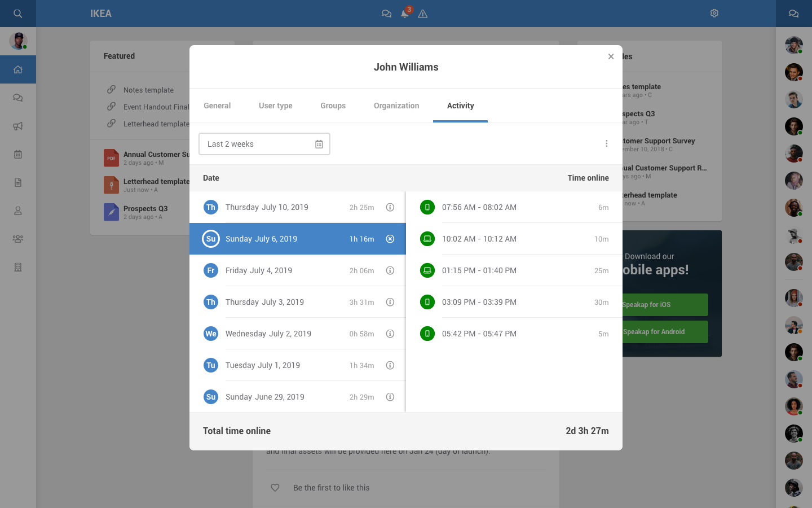
Task: Click the Speakap for iOS button
Action: pos(665,305)
